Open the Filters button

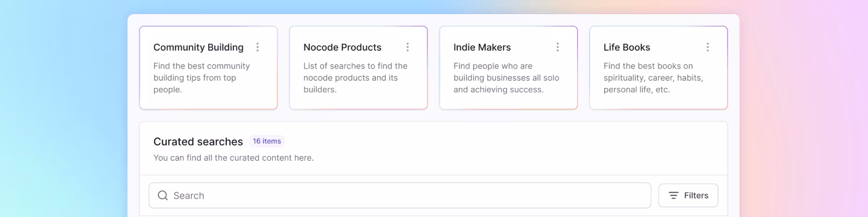click(x=688, y=195)
